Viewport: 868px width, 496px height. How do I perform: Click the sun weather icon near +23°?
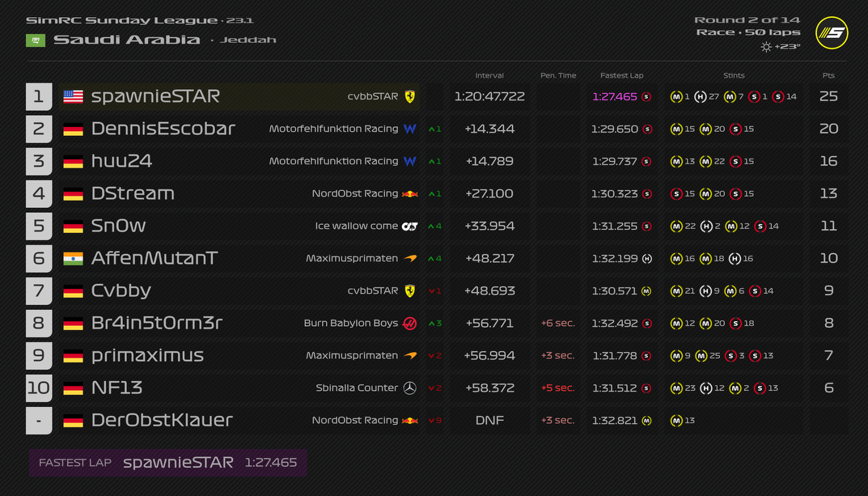[766, 47]
